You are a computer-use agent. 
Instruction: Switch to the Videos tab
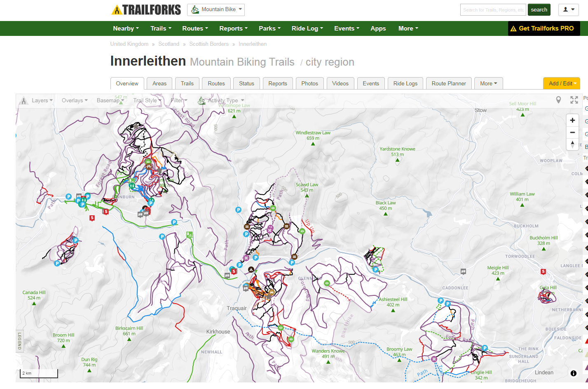[340, 83]
